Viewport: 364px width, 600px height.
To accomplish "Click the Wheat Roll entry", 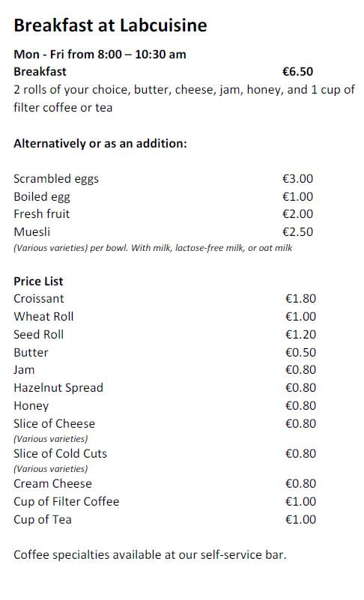I will point(43,316).
